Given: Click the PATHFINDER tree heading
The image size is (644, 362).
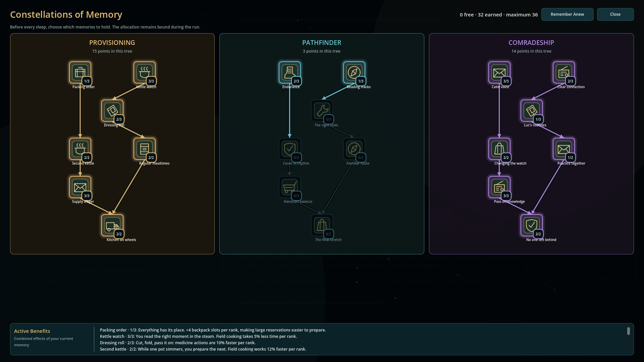Looking at the screenshot, I should point(322,43).
